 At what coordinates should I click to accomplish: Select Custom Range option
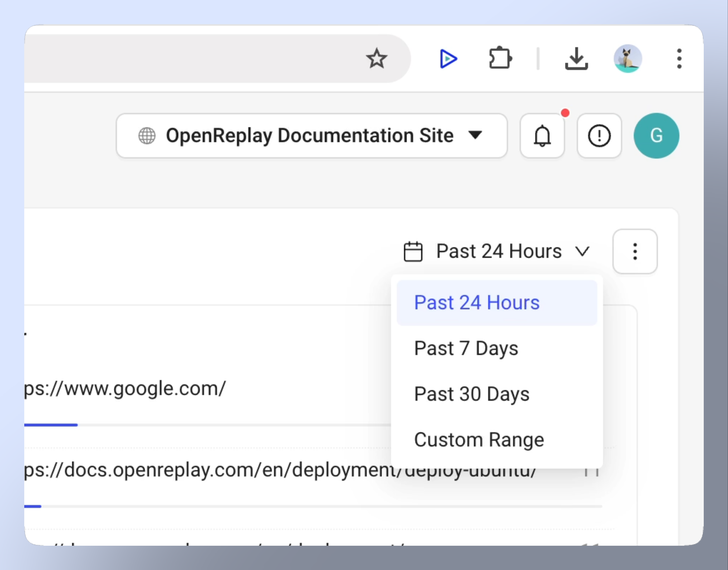(x=497, y=440)
